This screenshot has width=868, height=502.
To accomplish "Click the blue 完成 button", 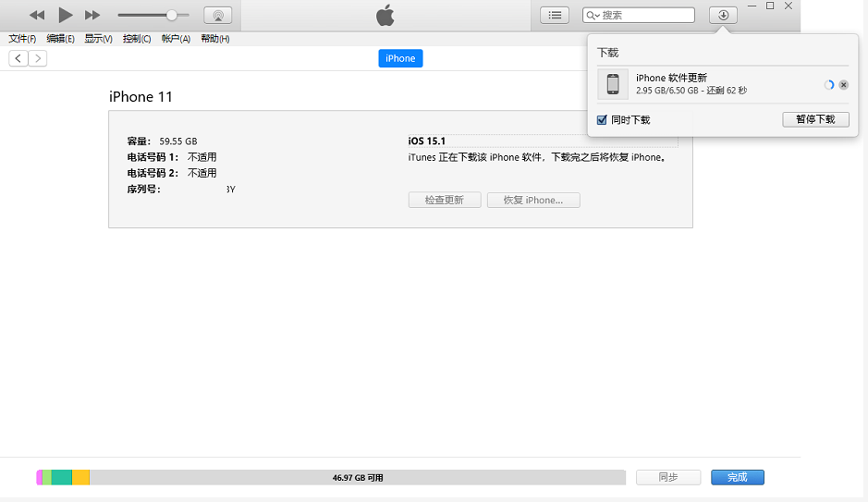I will (x=737, y=477).
